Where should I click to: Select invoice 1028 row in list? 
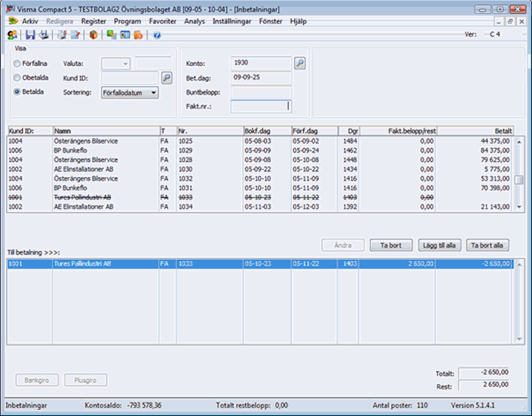[260, 160]
